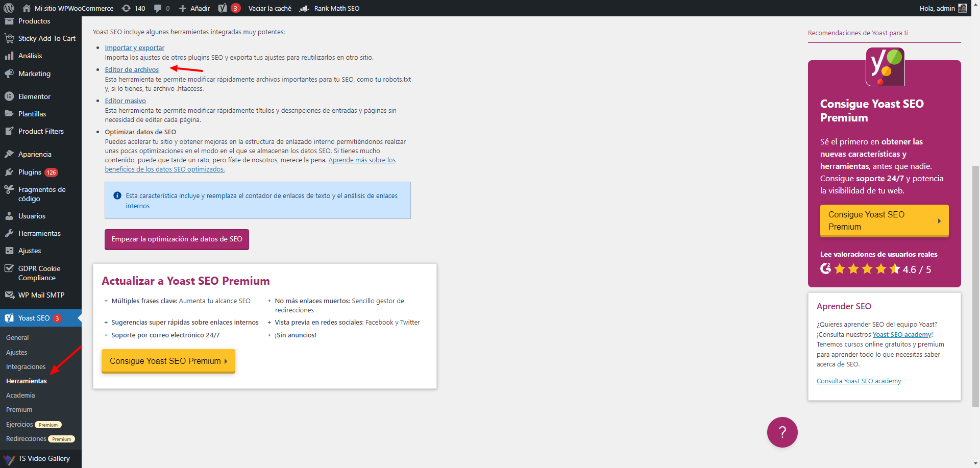This screenshot has height=468, width=980.
Task: Click the Product Filters icon
Action: pyautogui.click(x=9, y=131)
